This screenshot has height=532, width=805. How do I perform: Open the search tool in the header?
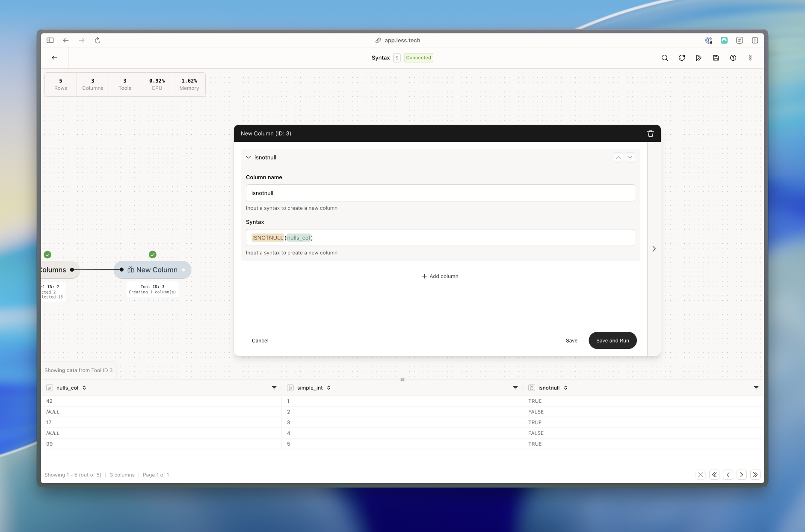tap(665, 58)
